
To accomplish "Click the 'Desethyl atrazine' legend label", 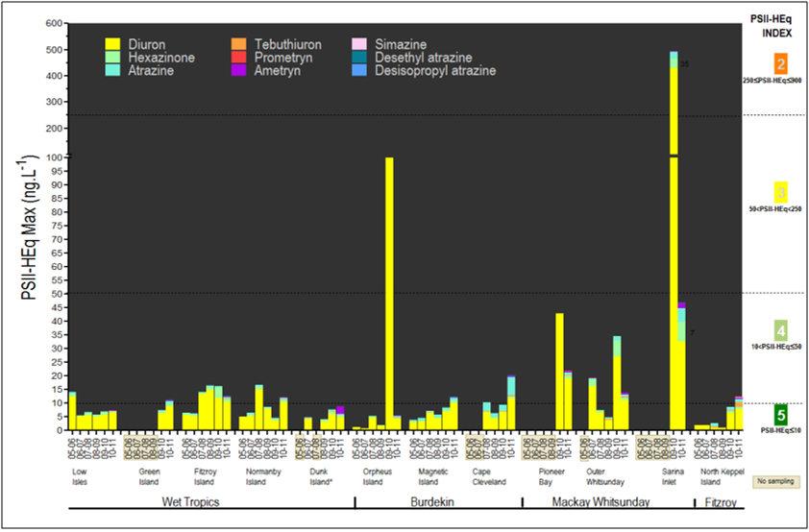I will pyautogui.click(x=423, y=58).
